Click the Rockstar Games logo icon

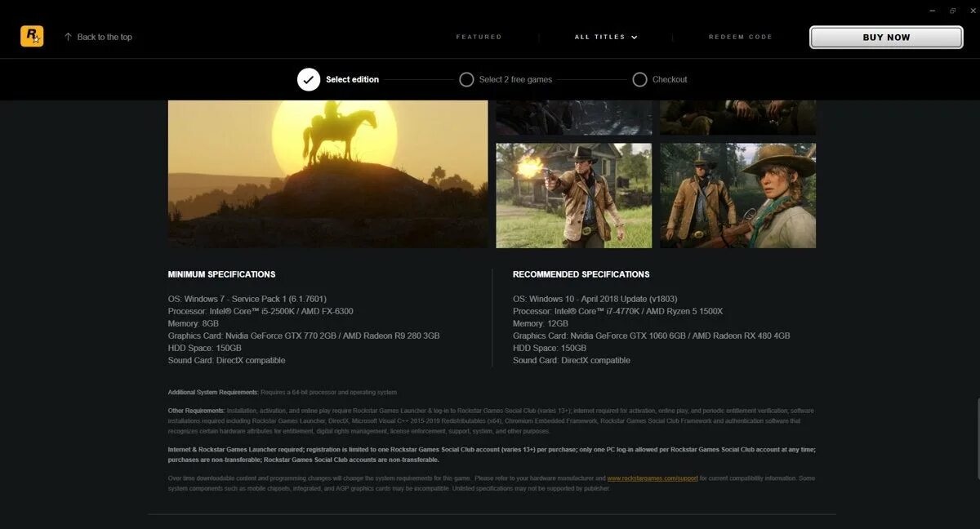32,36
